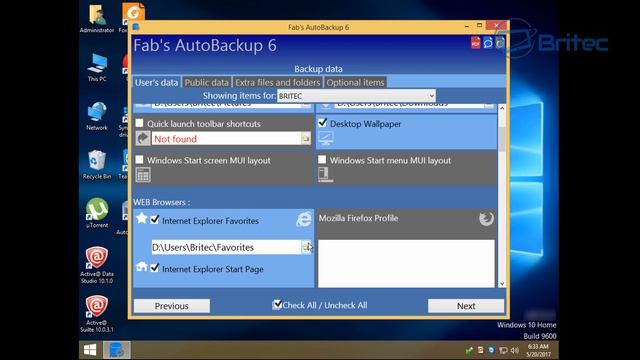Click the Not found path field
The height and width of the screenshot is (360, 640).
coord(227,139)
